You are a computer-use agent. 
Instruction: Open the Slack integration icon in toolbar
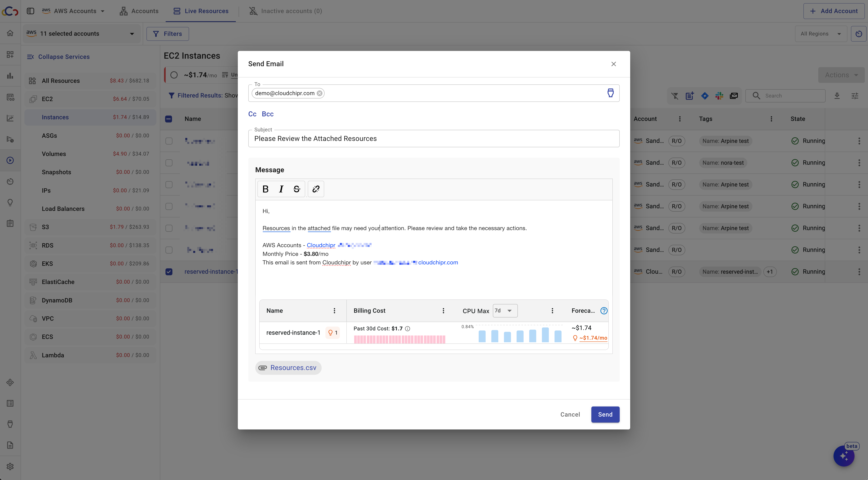pyautogui.click(x=719, y=96)
